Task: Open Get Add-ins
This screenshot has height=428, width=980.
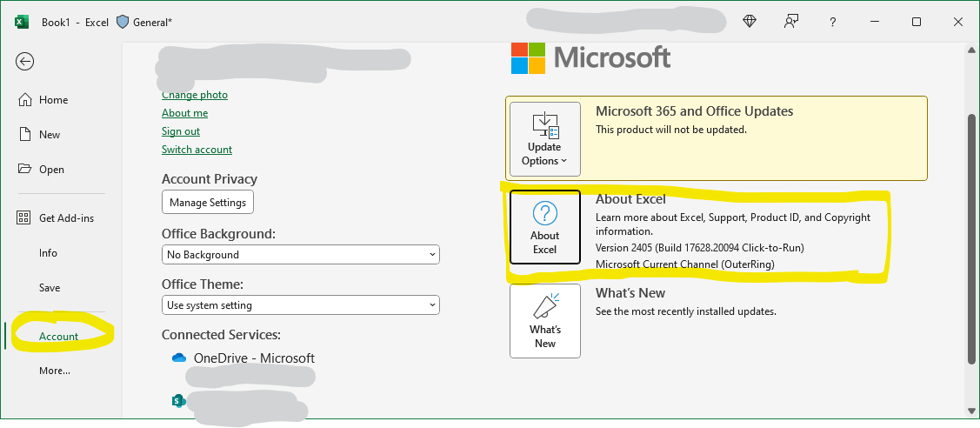Action: click(66, 218)
